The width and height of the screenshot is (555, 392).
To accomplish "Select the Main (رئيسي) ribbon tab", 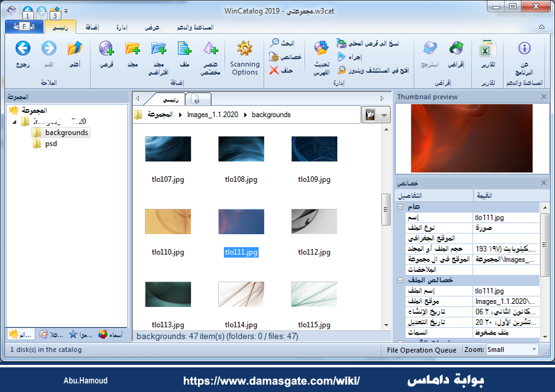I will tap(60, 27).
